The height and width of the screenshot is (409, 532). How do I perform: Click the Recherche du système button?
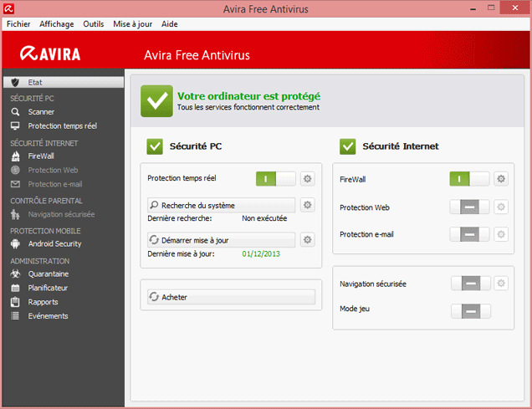[x=221, y=205]
